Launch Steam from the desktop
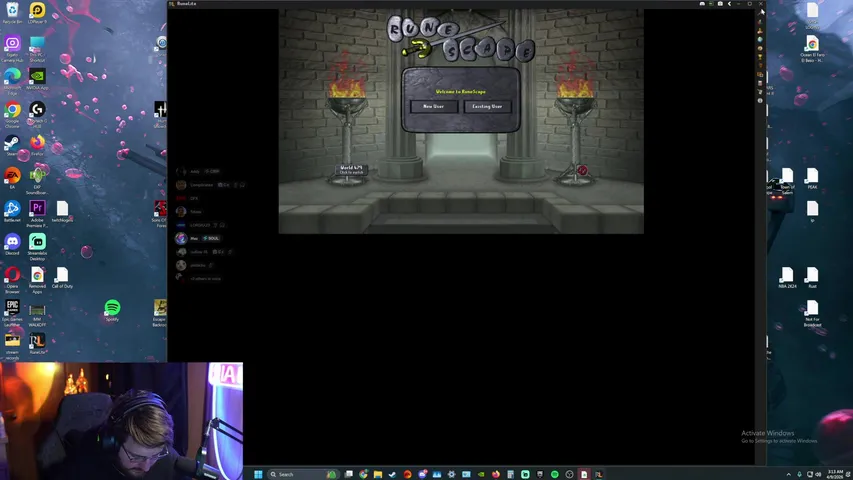This screenshot has width=853, height=480. [x=12, y=146]
